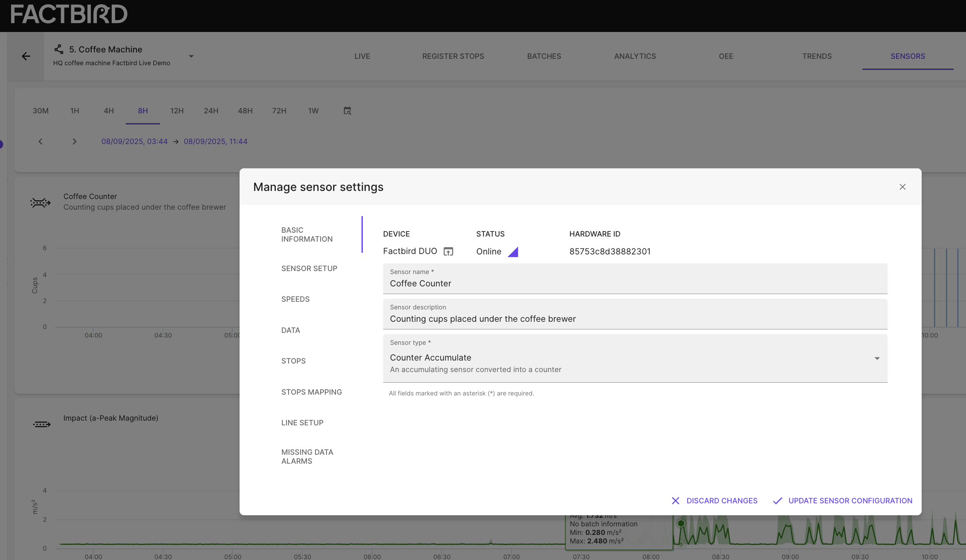Click the Impact sensor icon
966x560 pixels.
tap(42, 424)
